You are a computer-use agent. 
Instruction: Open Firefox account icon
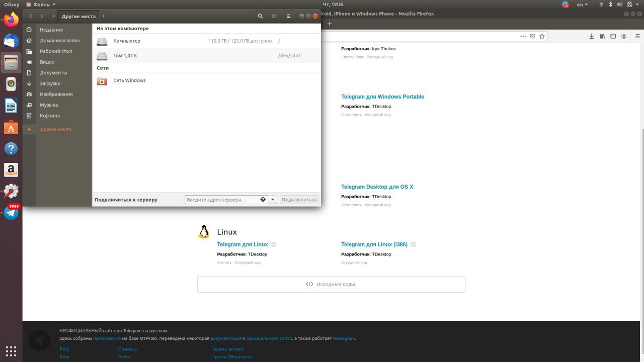624,36
